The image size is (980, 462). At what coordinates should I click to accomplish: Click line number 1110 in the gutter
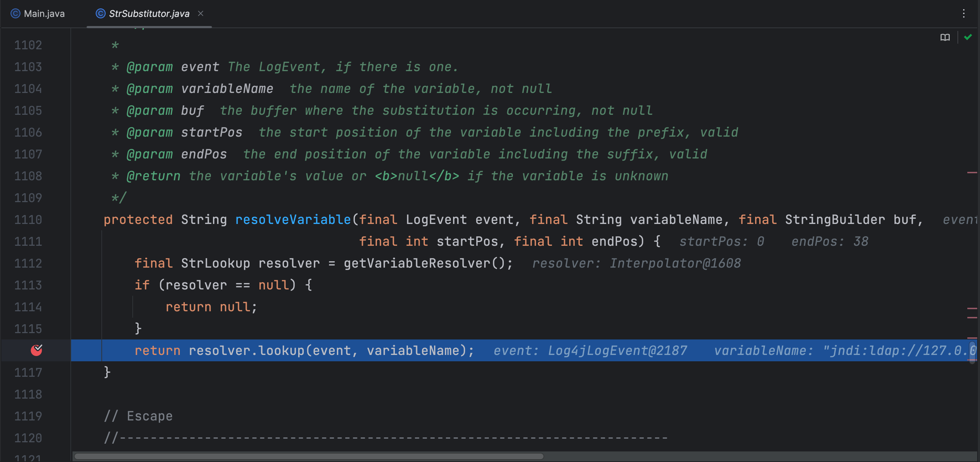(28, 220)
